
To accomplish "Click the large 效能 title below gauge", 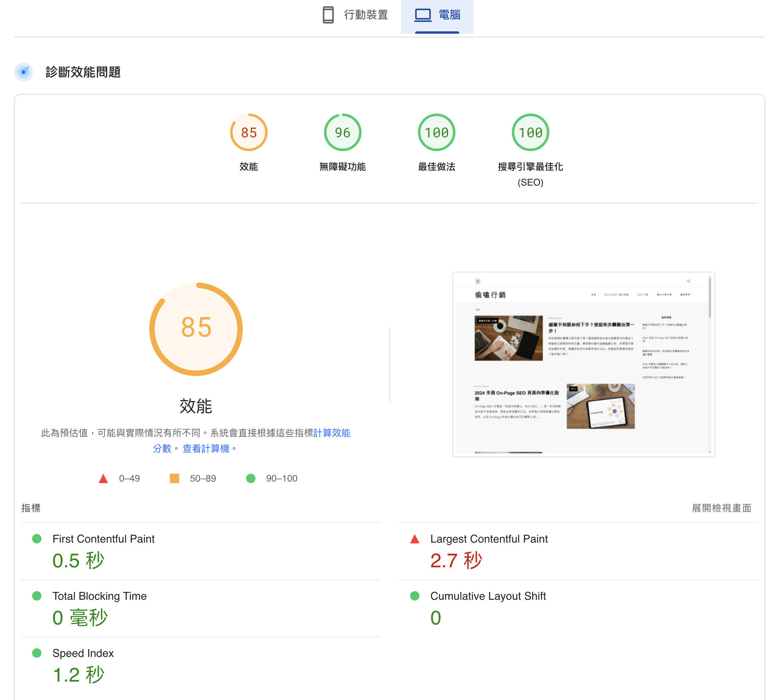I will tap(196, 406).
